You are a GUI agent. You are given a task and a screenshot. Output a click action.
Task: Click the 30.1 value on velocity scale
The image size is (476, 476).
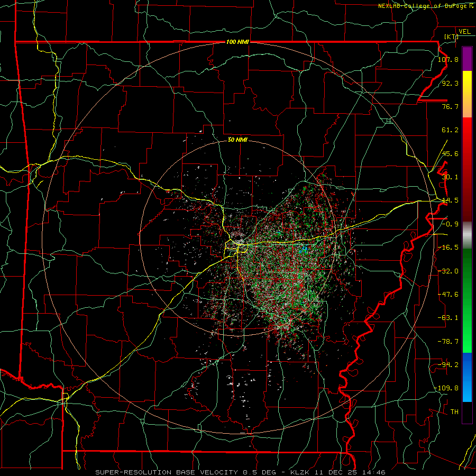point(450,177)
